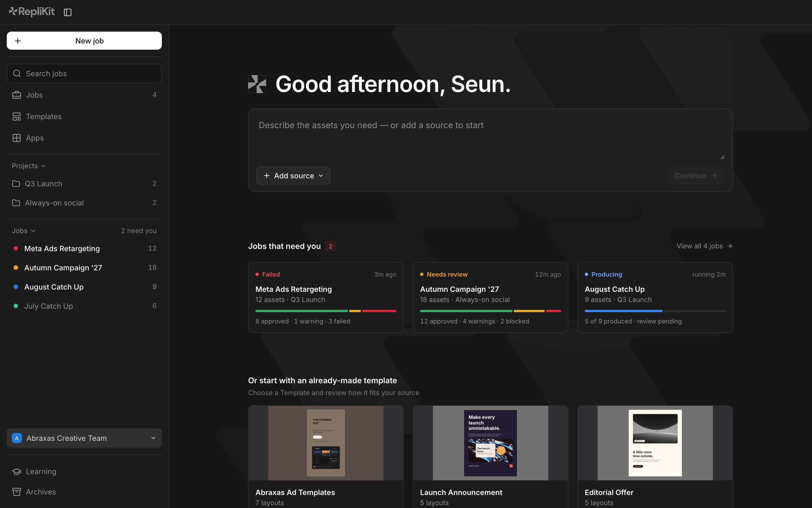Image resolution: width=812 pixels, height=508 pixels.
Task: Open the Editorial Offer template thumbnail
Action: (x=655, y=443)
